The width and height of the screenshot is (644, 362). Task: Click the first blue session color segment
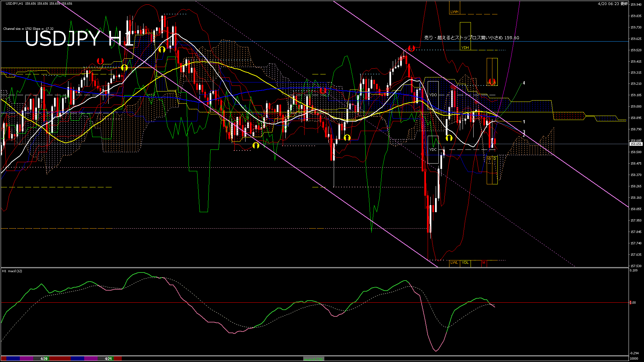(x=13, y=359)
